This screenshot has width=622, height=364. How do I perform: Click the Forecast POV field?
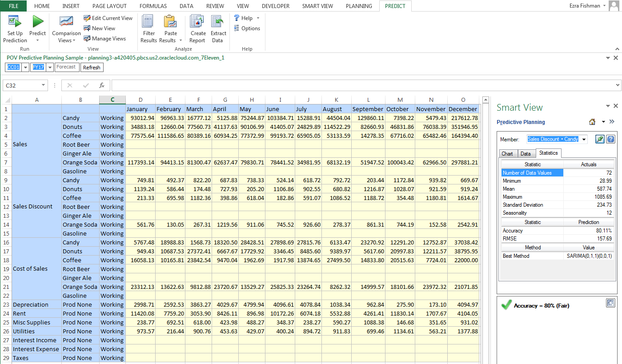[67, 67]
